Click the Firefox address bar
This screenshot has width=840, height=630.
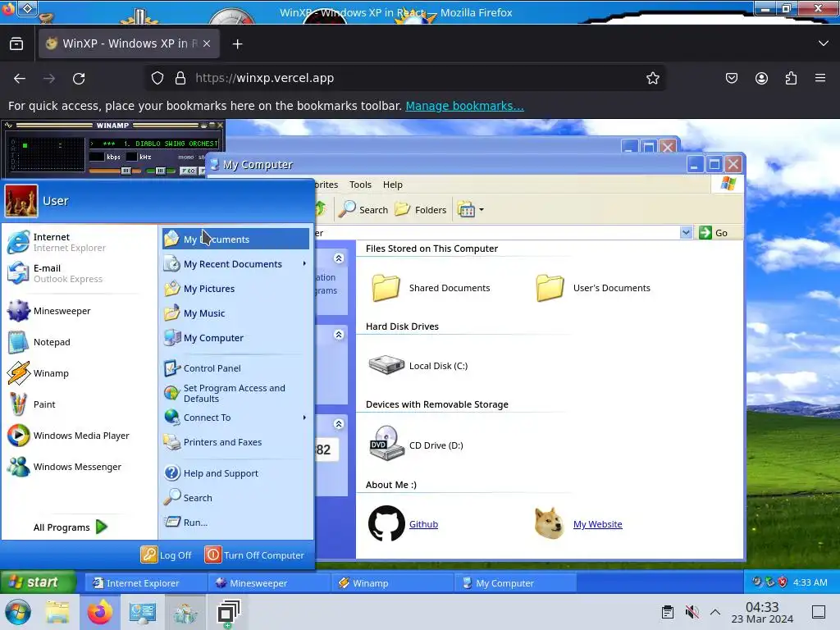(407, 78)
